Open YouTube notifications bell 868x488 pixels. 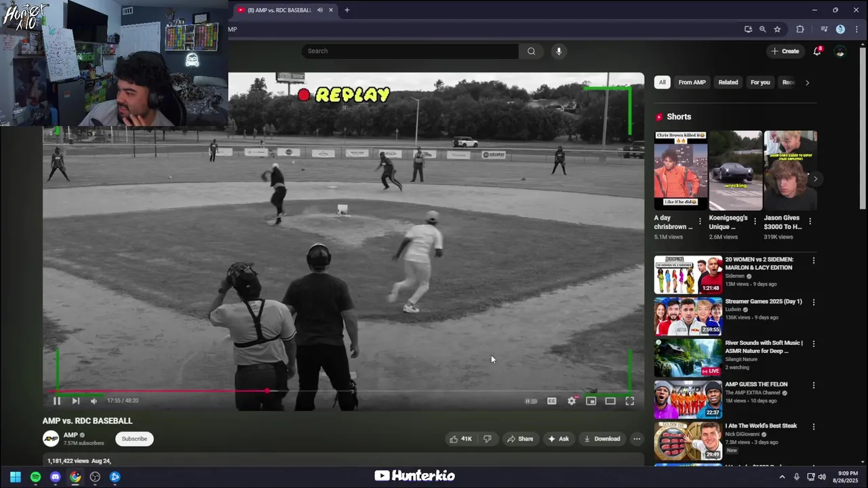817,51
